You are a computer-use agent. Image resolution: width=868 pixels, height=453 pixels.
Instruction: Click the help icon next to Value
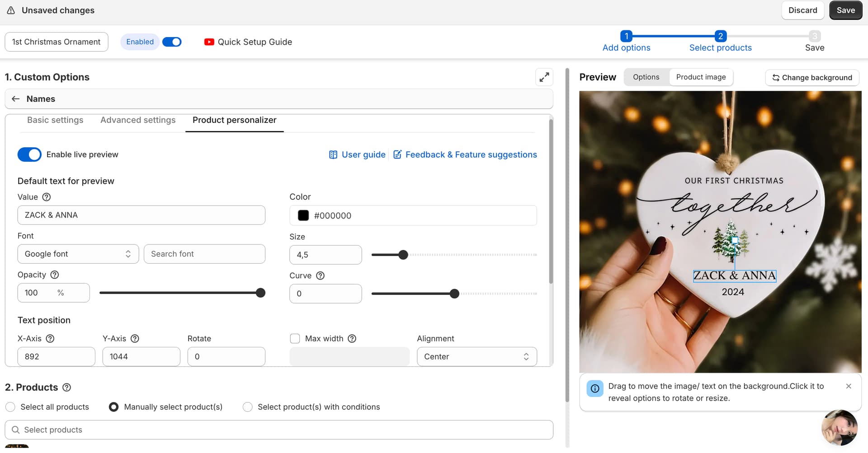pos(47,197)
